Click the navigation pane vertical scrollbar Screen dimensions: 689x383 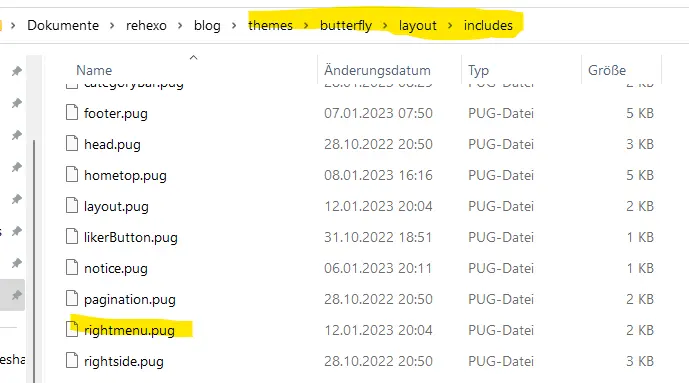(x=34, y=261)
